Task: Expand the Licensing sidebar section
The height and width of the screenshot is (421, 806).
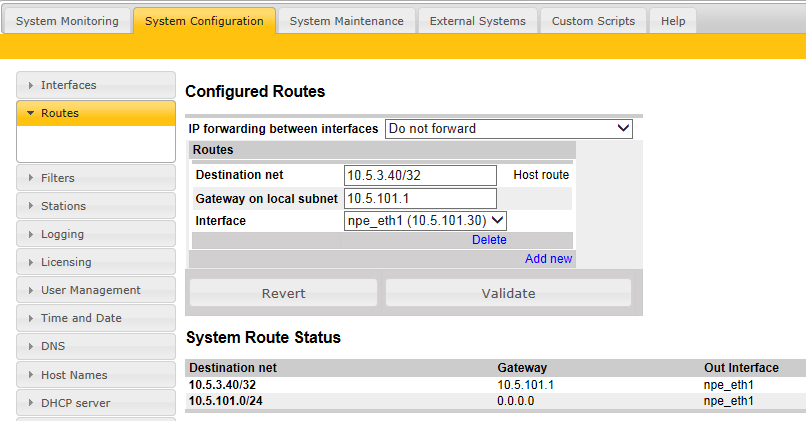Action: [x=96, y=262]
